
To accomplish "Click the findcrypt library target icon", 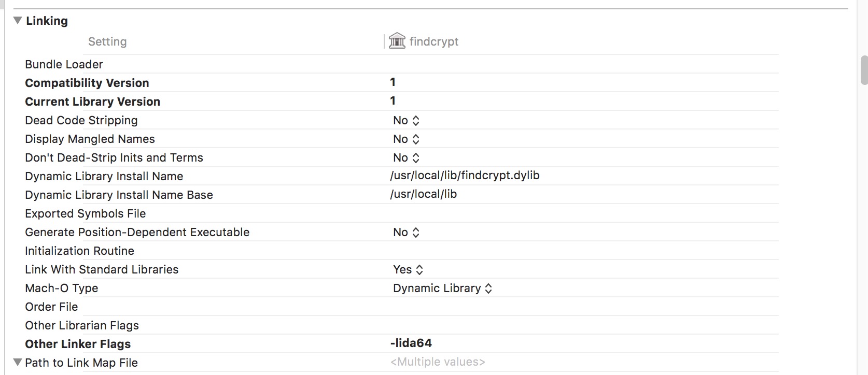I will tap(397, 40).
